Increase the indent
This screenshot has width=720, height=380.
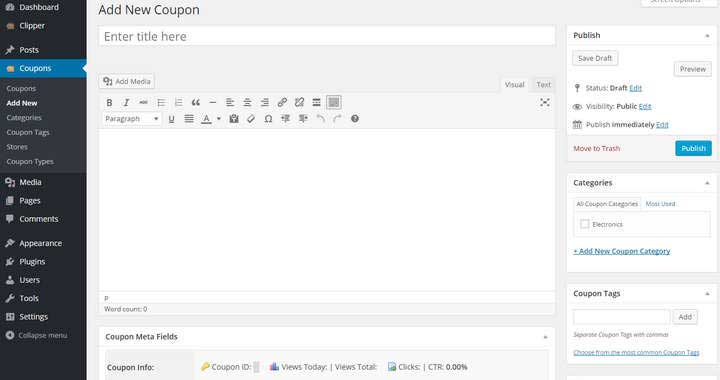tap(303, 119)
